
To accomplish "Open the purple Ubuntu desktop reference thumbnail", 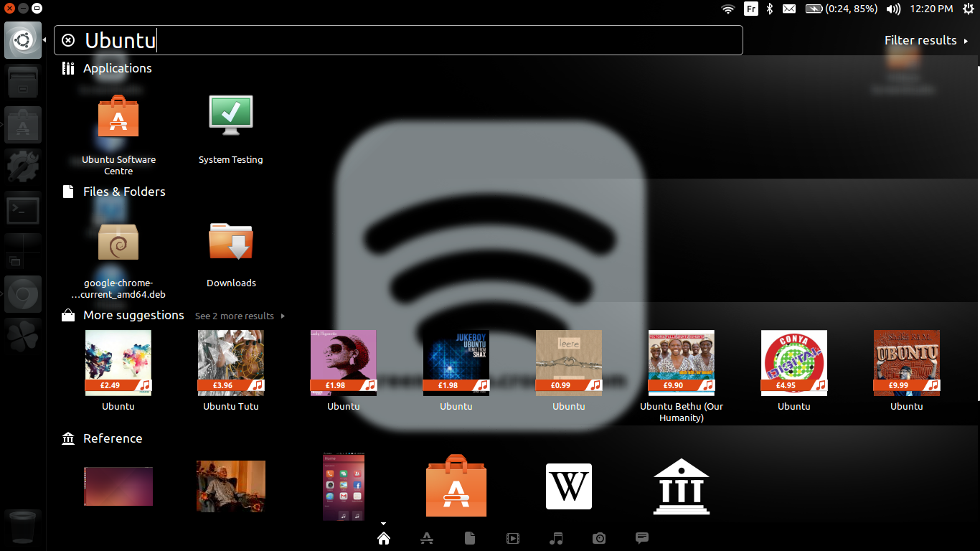I will (x=118, y=486).
